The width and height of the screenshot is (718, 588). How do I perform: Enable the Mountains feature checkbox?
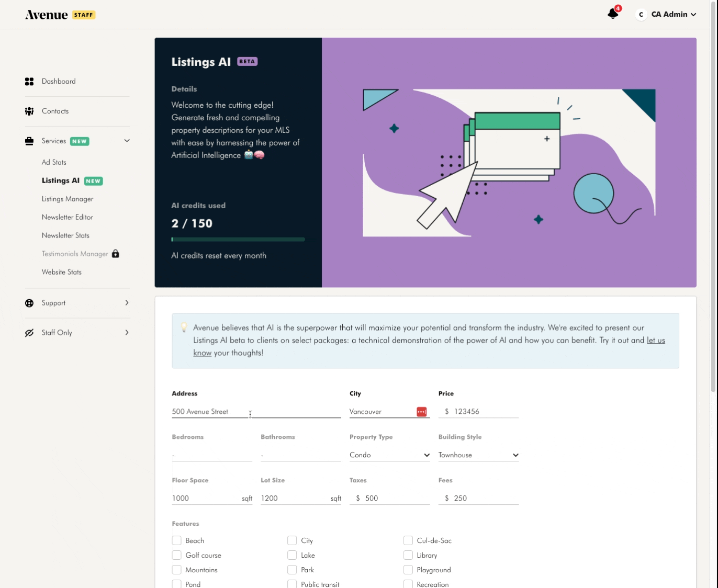click(x=177, y=570)
